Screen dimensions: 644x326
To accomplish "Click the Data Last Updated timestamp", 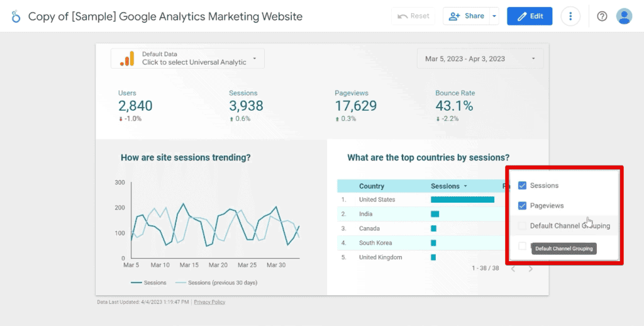I will [x=143, y=302].
